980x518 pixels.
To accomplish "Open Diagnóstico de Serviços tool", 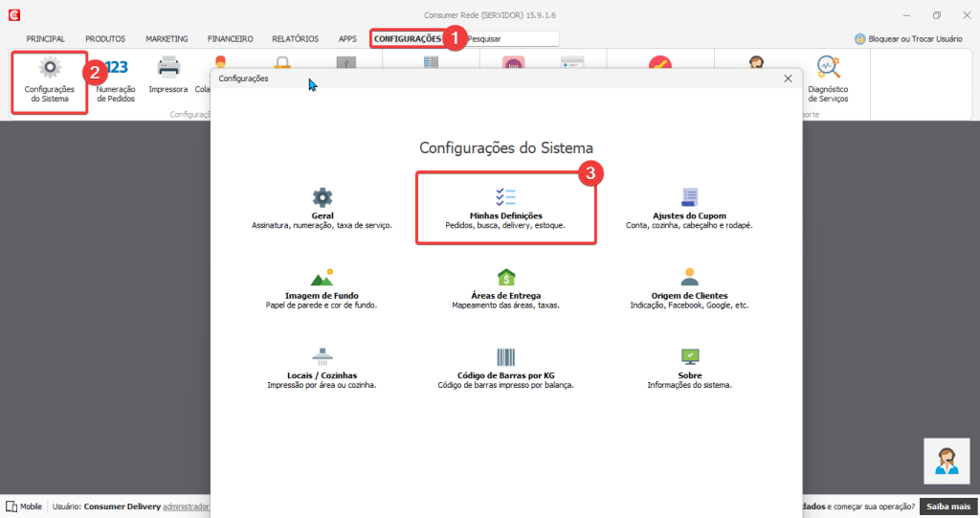I will tap(828, 69).
